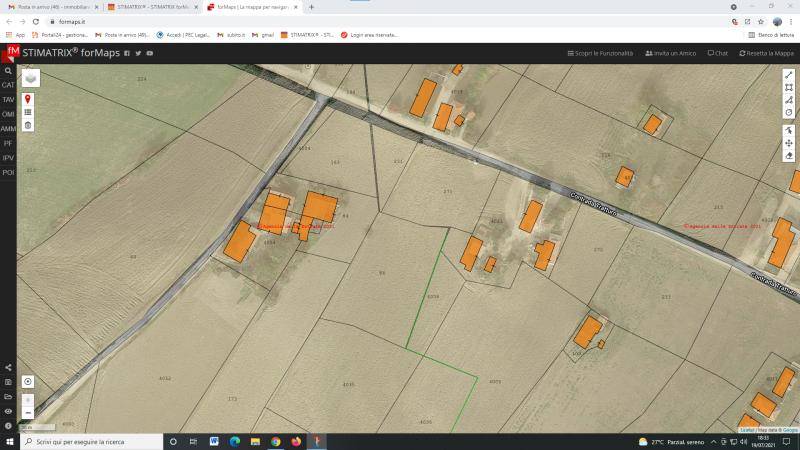800x450 pixels.
Task: Switch to the forMaps browser tab
Action: pyautogui.click(x=248, y=7)
